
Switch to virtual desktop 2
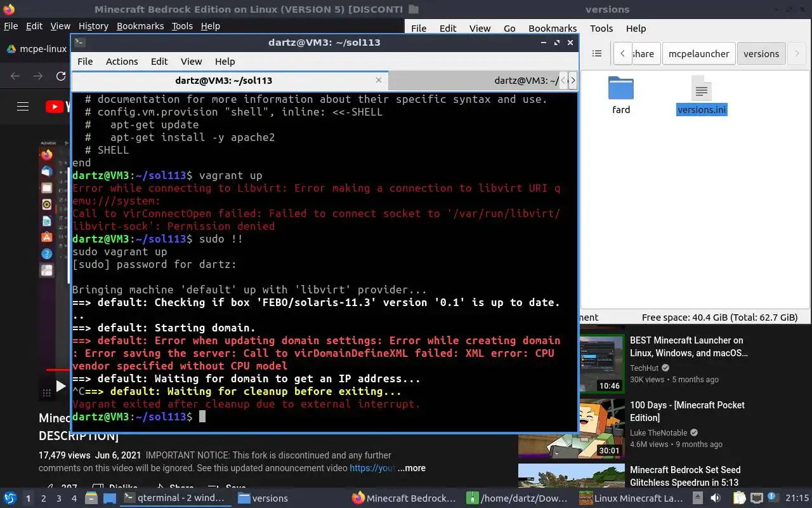click(x=43, y=498)
